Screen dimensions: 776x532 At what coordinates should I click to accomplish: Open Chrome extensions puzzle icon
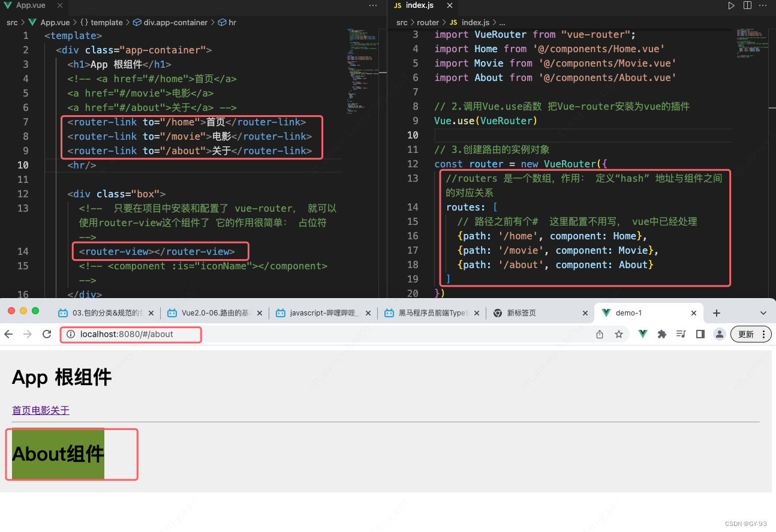tap(662, 334)
